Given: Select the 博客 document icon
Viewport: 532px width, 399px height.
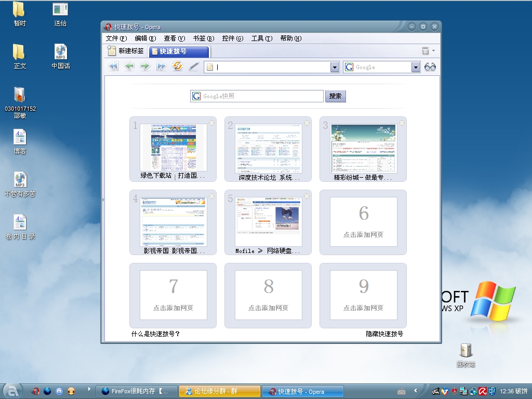Looking at the screenshot, I should click(x=20, y=142).
